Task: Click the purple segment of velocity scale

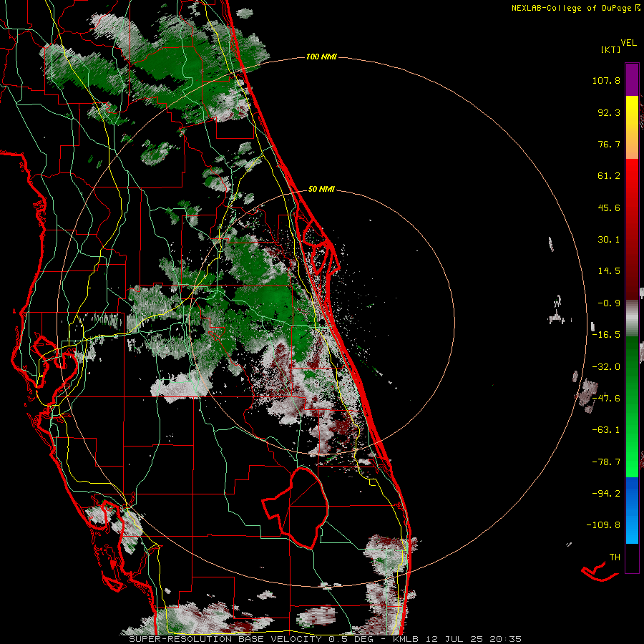Action: point(632,79)
